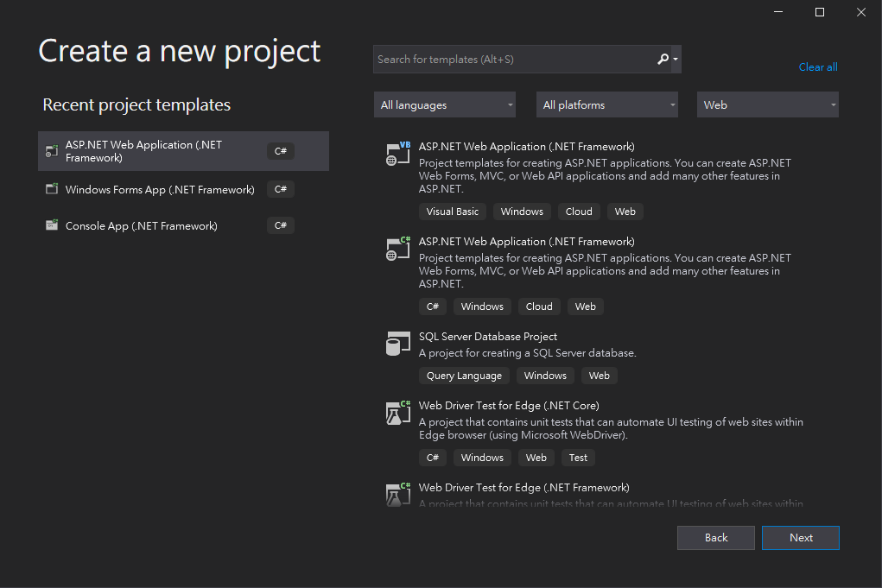882x588 pixels.
Task: Focus the Search for templates field
Action: 514,60
